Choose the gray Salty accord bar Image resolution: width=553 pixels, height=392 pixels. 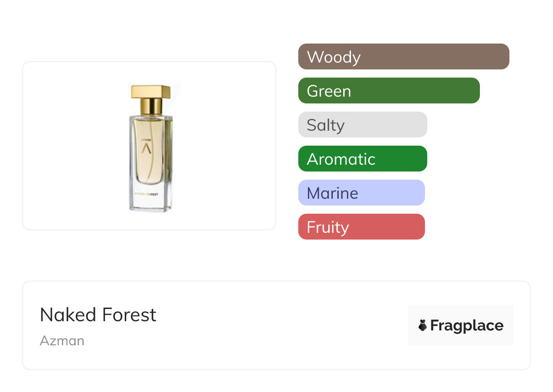(x=362, y=125)
